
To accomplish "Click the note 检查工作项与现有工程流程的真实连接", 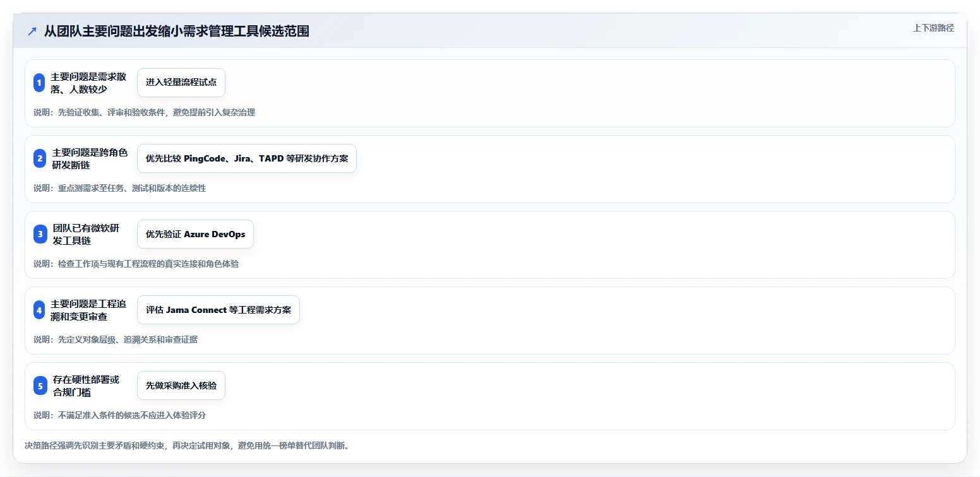I will tap(136, 264).
